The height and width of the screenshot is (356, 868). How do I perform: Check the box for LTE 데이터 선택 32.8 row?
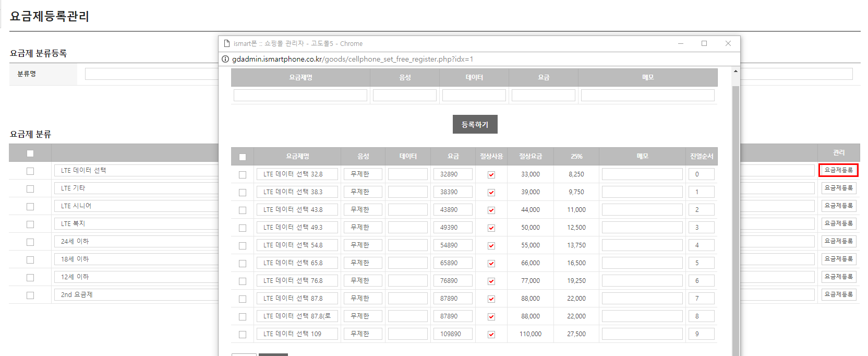[x=243, y=175]
